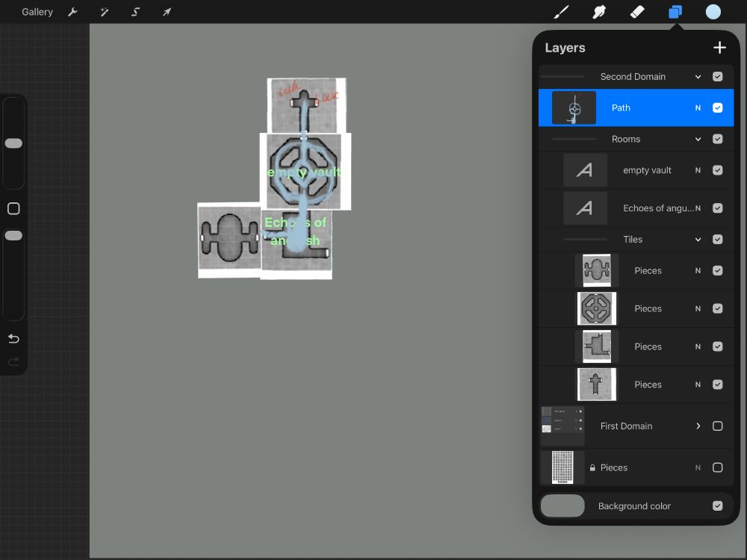
Task: Show the First Domain group
Action: pos(717,426)
